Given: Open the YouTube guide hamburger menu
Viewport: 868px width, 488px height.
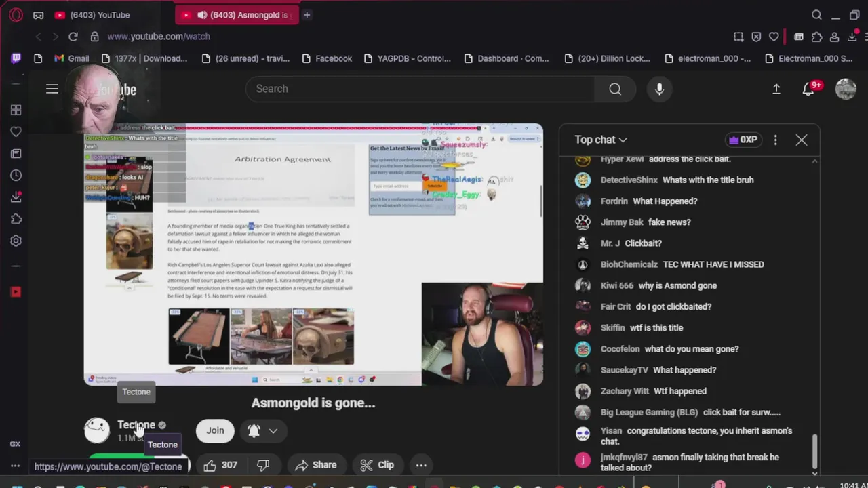Looking at the screenshot, I should pyautogui.click(x=52, y=89).
